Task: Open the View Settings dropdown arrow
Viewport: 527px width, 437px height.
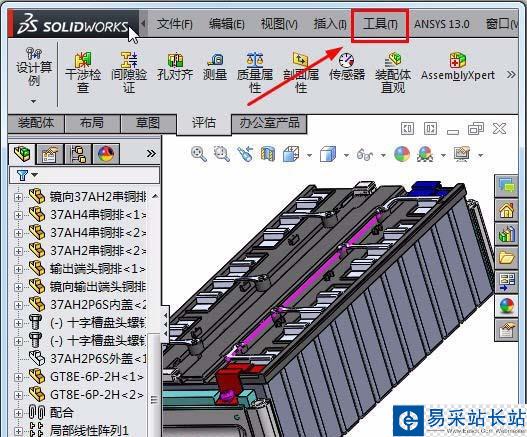Action: 481,155
